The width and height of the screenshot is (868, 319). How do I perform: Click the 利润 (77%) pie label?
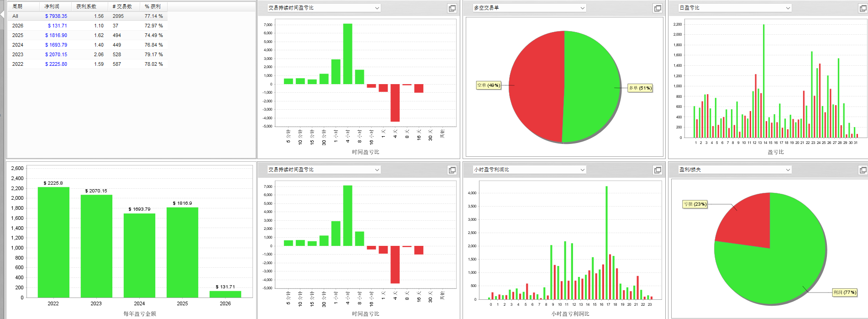844,292
